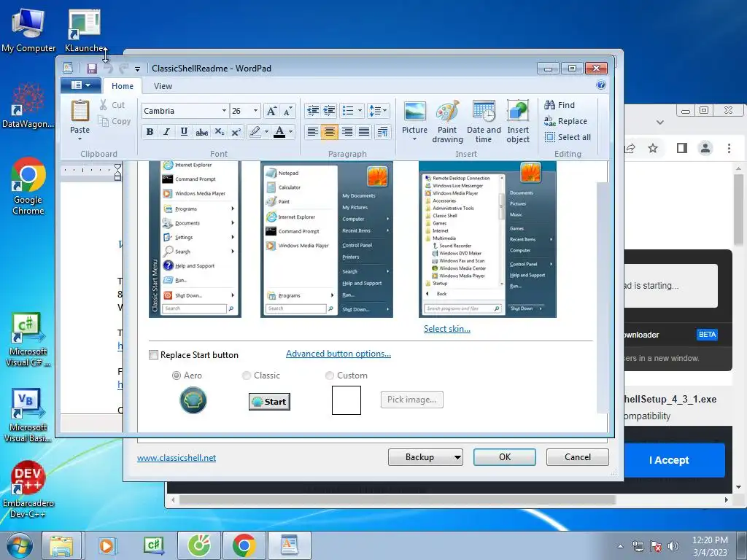
Task: Click Cancel in the Classic Shell settings
Action: tap(578, 457)
